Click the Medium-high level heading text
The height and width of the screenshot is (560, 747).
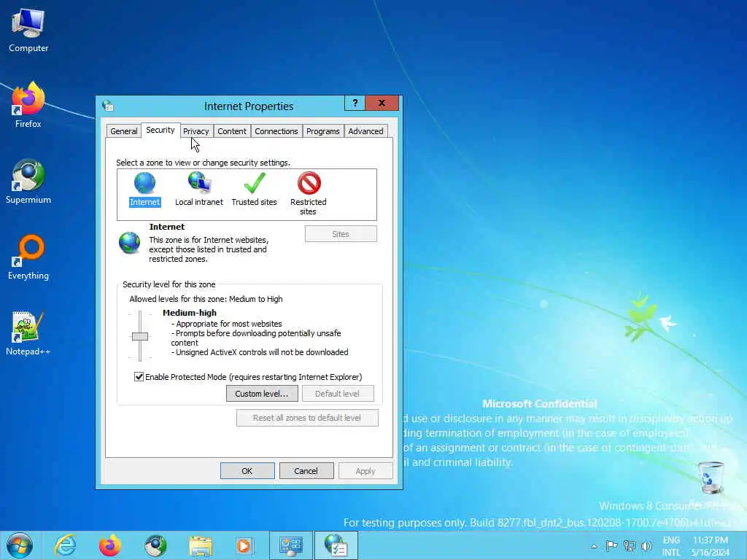coord(190,313)
